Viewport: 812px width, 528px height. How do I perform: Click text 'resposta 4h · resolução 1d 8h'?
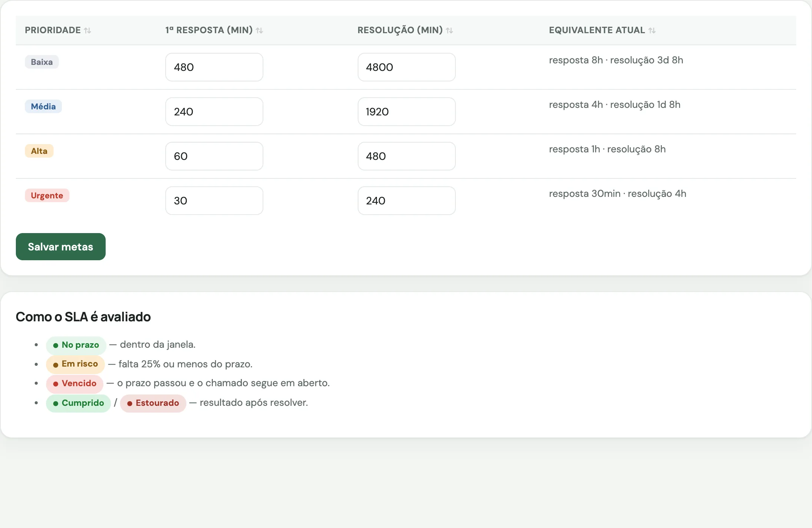(615, 104)
